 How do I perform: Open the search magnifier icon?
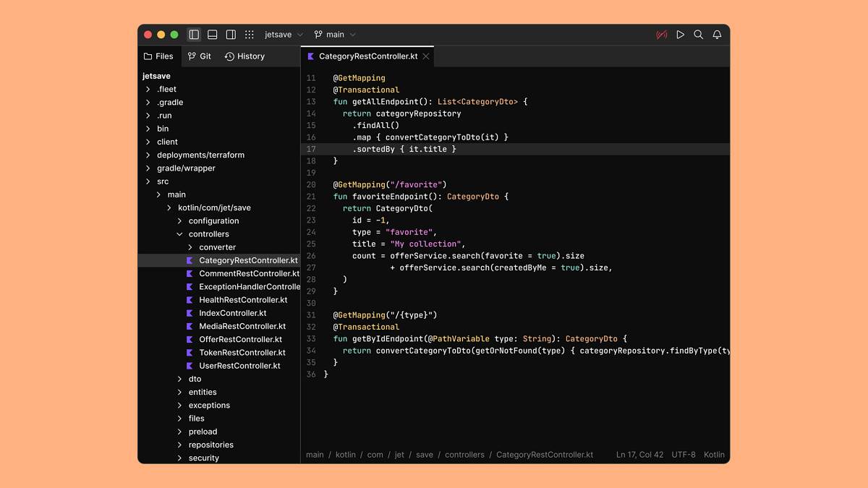pyautogui.click(x=698, y=35)
